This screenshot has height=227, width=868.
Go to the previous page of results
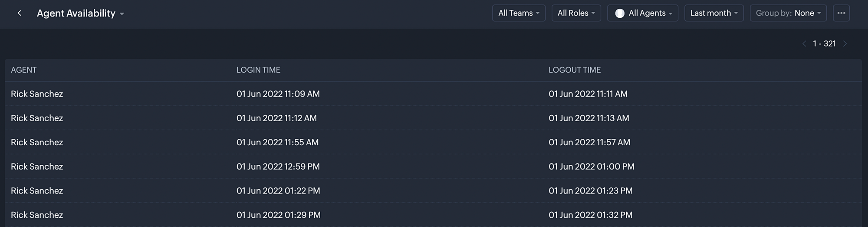(x=804, y=43)
